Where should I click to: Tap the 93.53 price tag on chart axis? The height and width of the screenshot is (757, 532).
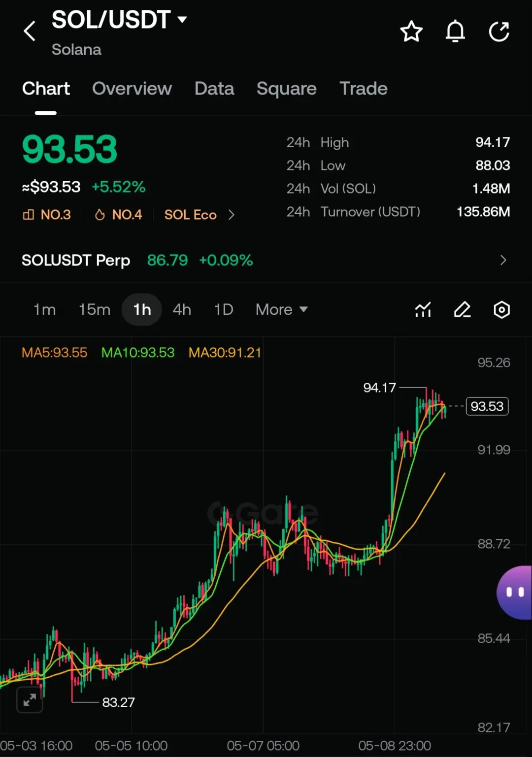coord(487,406)
